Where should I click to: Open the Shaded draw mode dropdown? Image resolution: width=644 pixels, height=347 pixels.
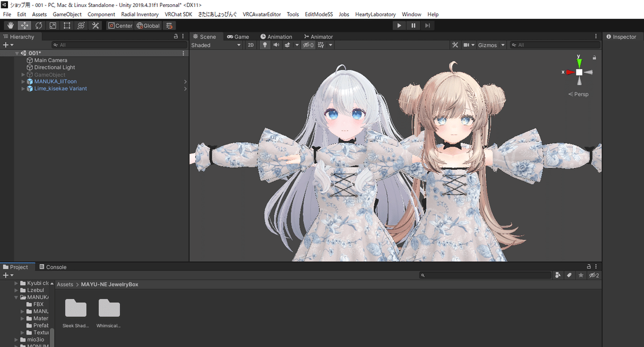point(216,45)
